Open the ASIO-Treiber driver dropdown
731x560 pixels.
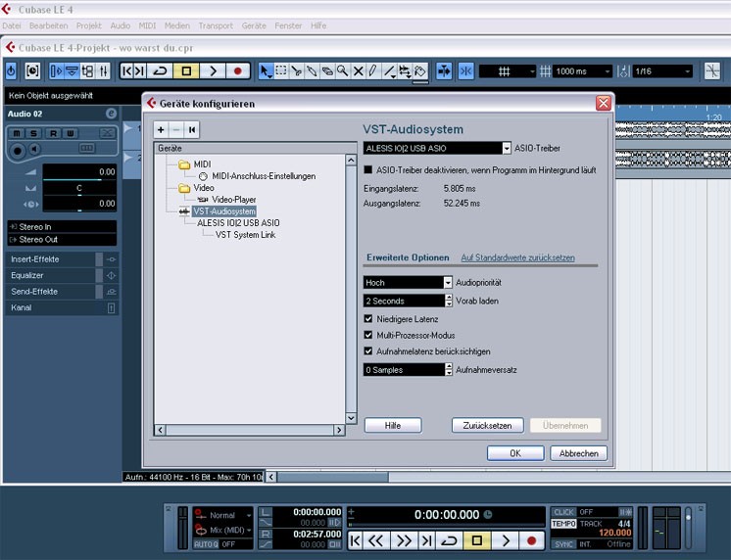437,148
